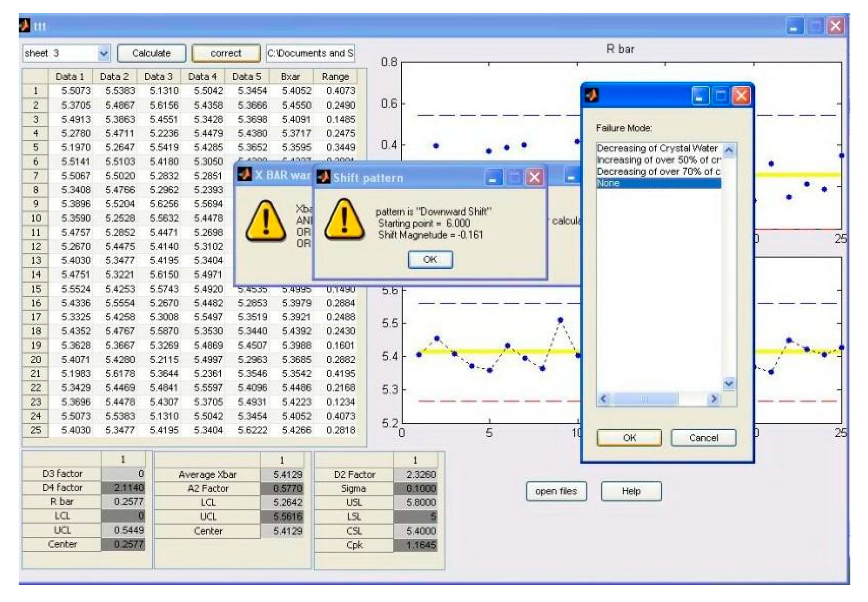The image size is (868, 602).
Task: Open files using the open files button
Action: (556, 491)
